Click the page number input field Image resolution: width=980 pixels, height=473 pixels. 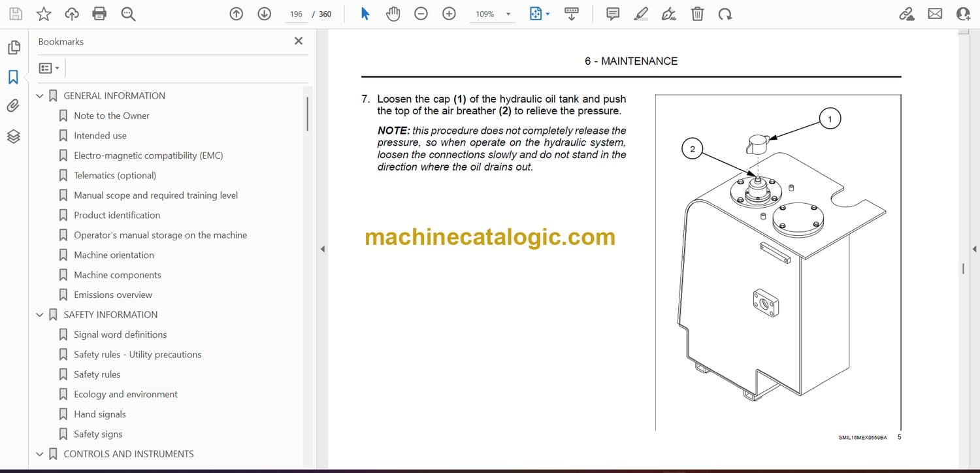(x=296, y=14)
